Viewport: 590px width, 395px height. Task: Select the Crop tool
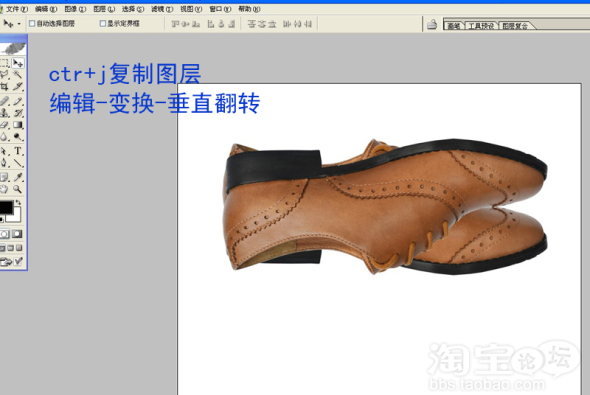point(5,86)
